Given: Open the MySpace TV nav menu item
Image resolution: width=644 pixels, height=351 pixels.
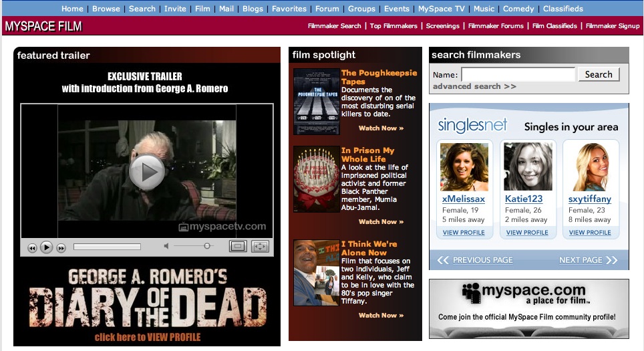Looking at the screenshot, I should 442,9.
